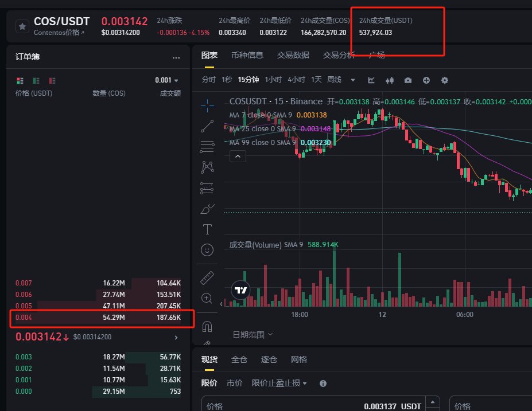Increase price with the stepper up arrow
Image resolution: width=532 pixels, height=411 pixels.
coord(433,402)
